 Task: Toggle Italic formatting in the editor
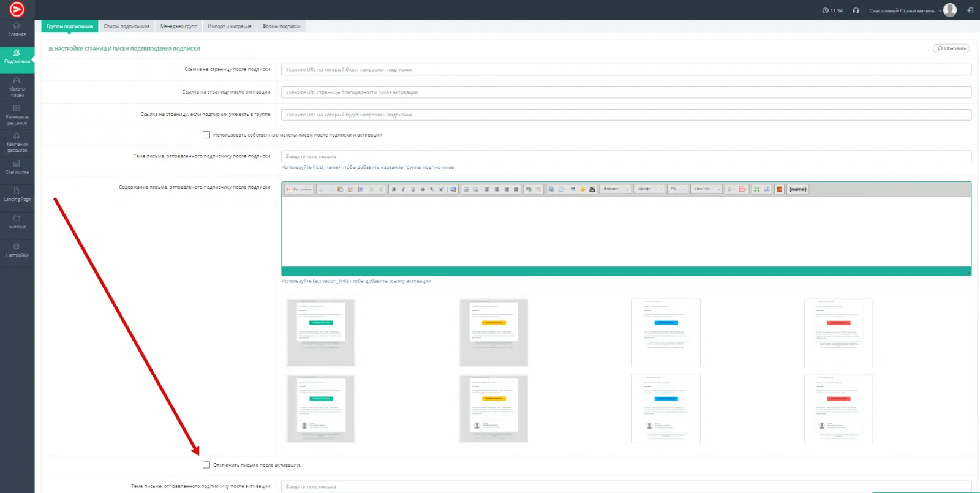pyautogui.click(x=403, y=189)
